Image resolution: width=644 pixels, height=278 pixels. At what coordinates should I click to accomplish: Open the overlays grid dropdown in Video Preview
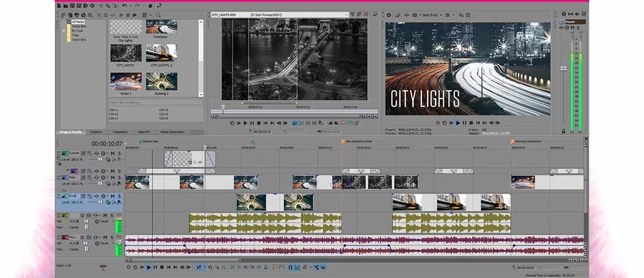point(454,15)
